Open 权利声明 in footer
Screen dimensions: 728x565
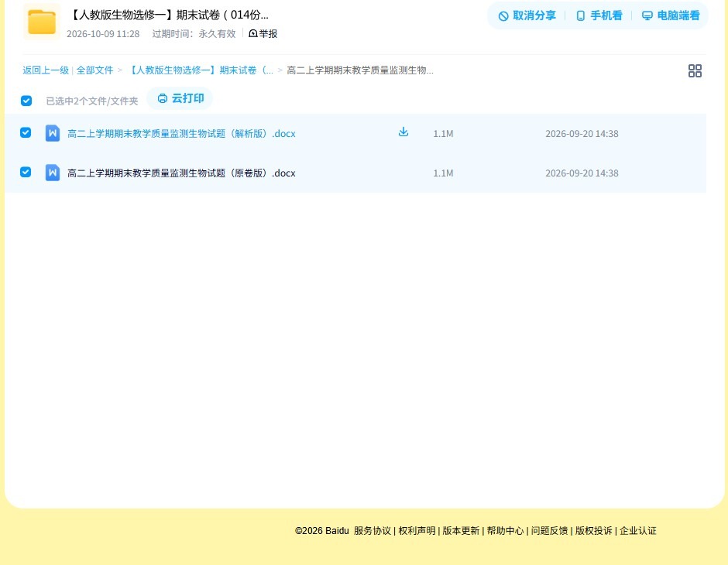pos(417,531)
